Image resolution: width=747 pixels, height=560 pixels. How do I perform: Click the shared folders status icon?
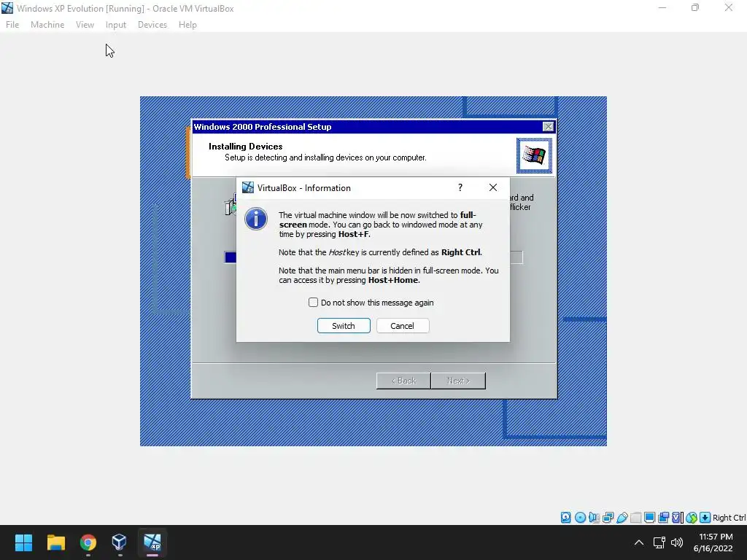[x=635, y=518]
